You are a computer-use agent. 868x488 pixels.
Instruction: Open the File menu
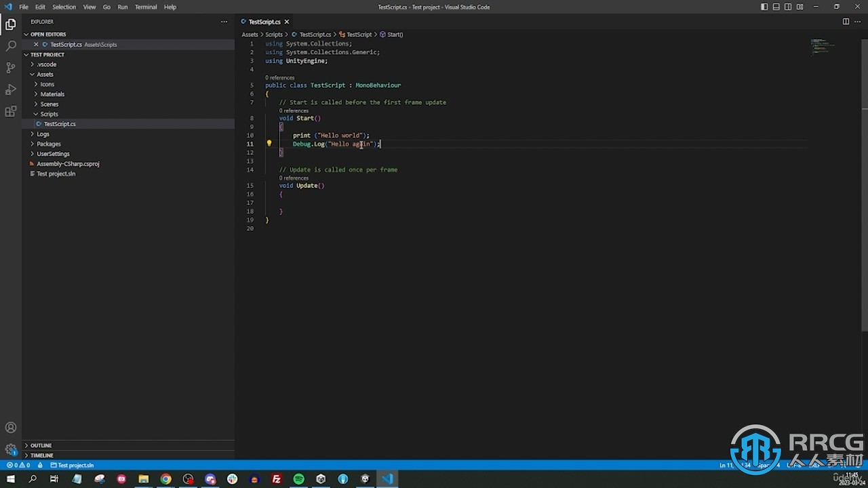tap(24, 7)
